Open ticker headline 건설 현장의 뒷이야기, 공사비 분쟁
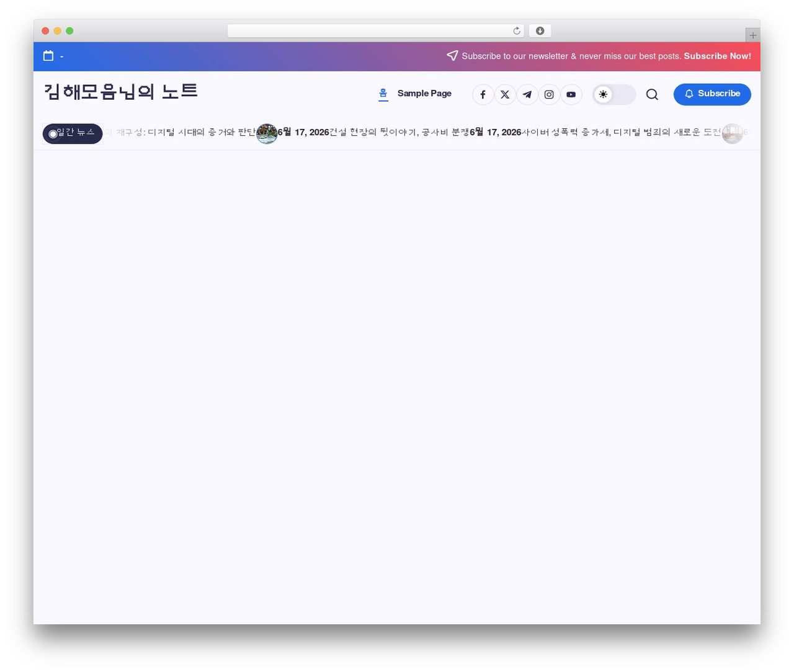This screenshot has height=672, width=794. (x=399, y=132)
